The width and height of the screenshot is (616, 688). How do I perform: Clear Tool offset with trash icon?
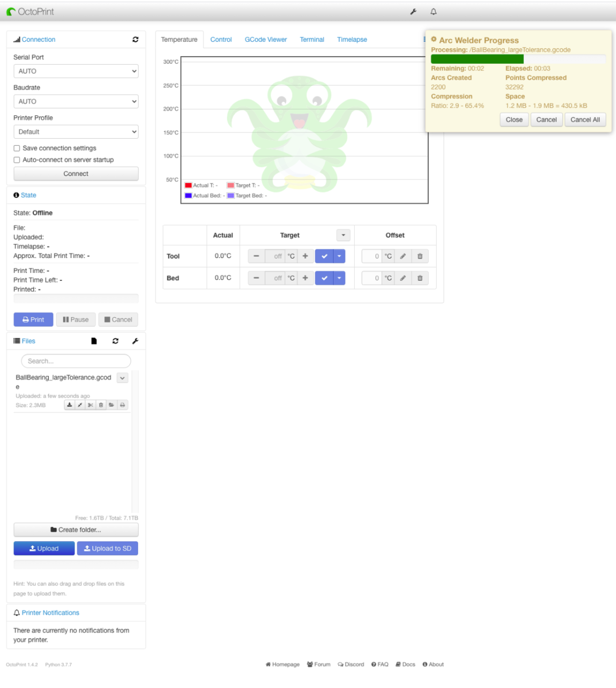click(x=420, y=256)
